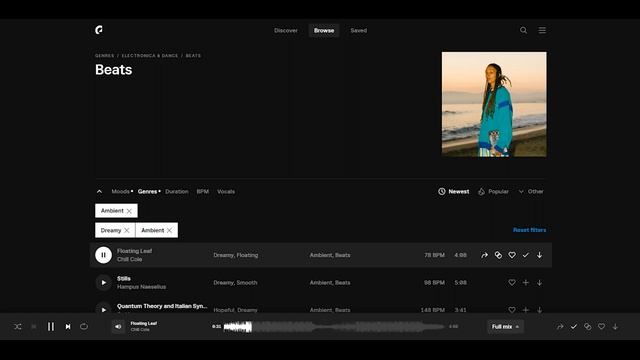640x360 pixels.
Task: Mute volume speaker icon in player
Action: click(x=118, y=327)
